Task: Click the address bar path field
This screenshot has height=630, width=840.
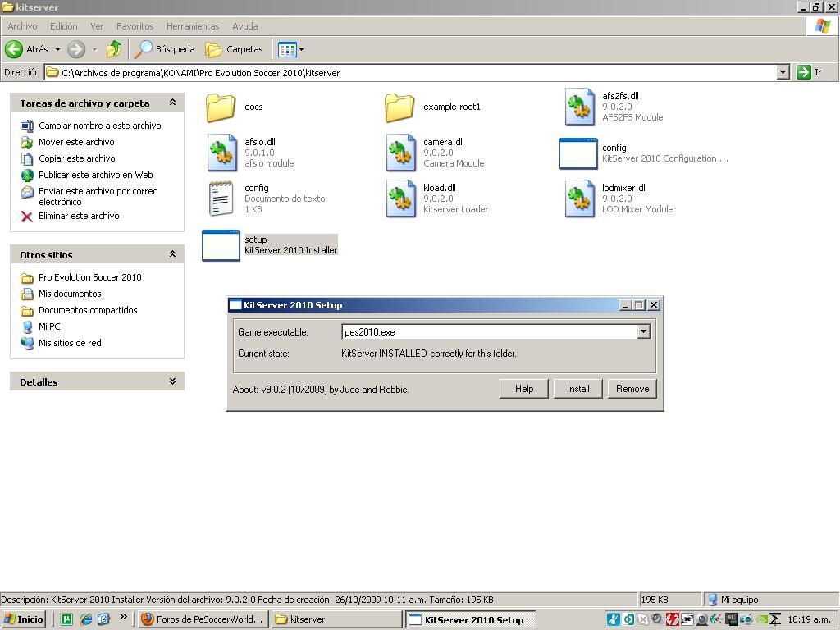Action: pos(411,72)
